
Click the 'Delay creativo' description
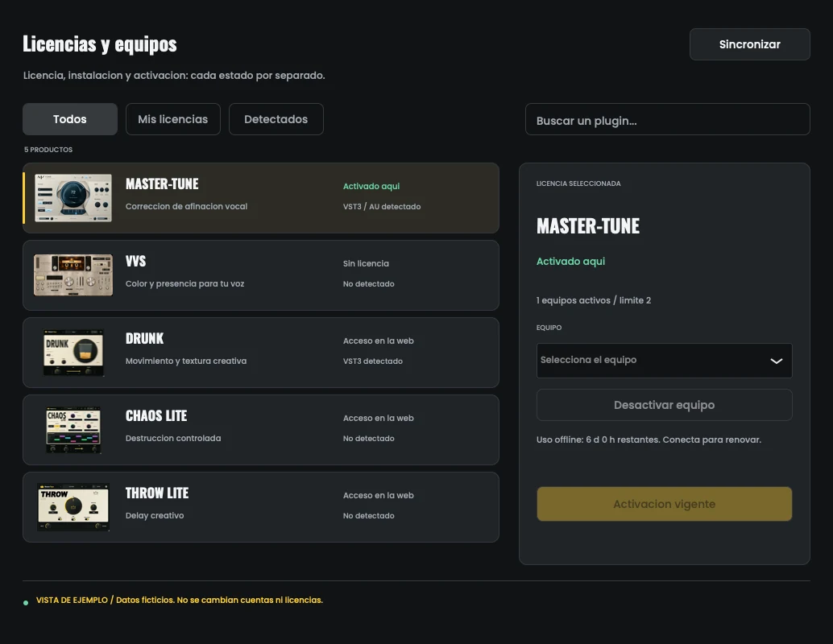[x=155, y=515]
